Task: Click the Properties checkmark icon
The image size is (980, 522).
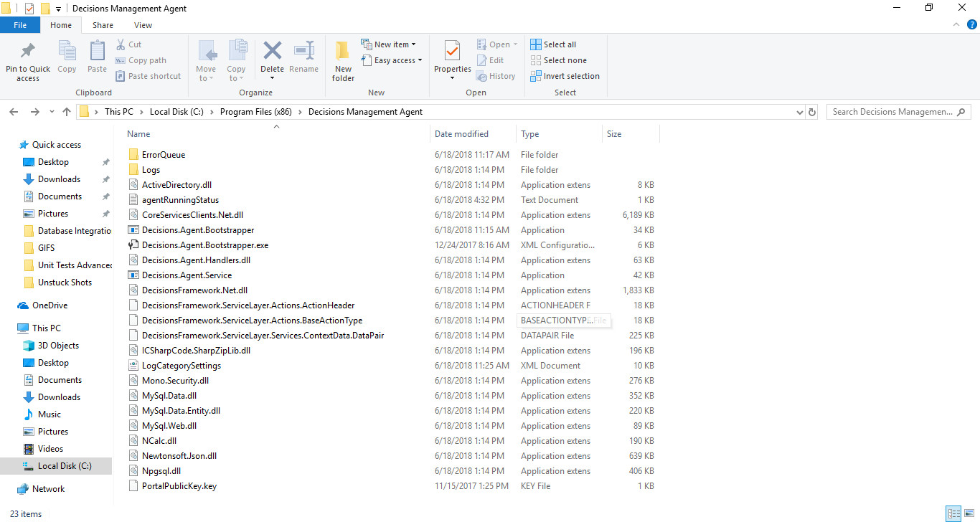Action: (452, 51)
